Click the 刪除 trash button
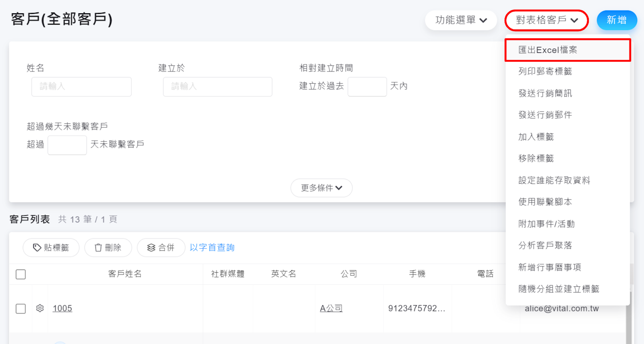644x344 pixels. coord(108,248)
